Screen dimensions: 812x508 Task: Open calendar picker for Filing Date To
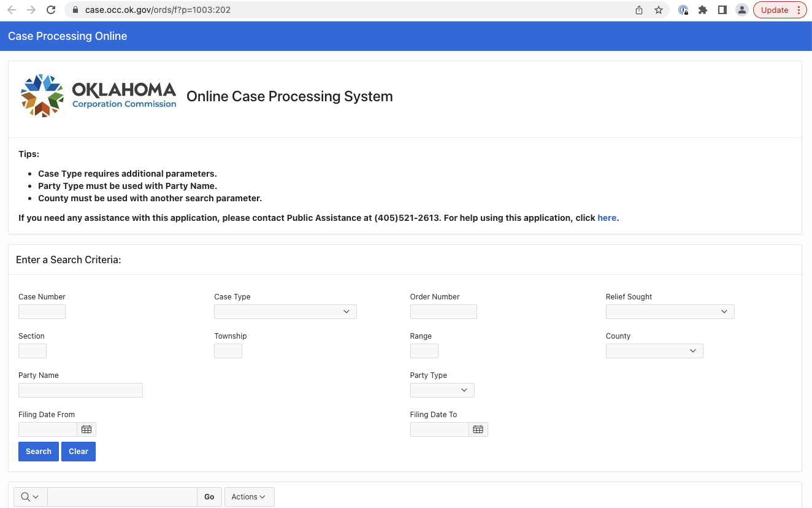coord(478,429)
